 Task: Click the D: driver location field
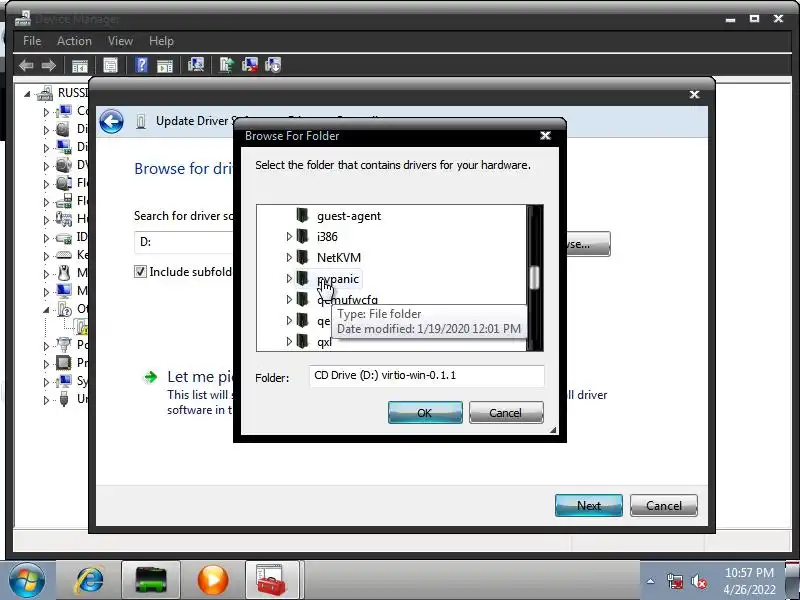coord(184,242)
